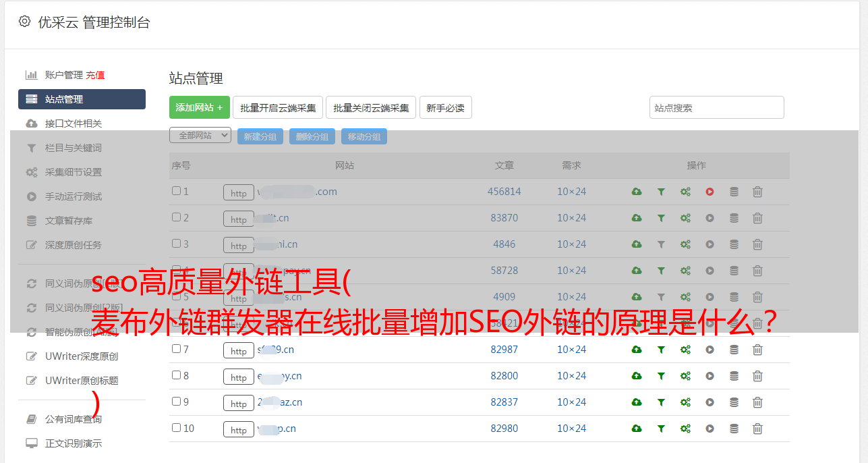Image resolution: width=868 pixels, height=463 pixels.
Task: Click the http button in row 1
Action: (x=239, y=193)
